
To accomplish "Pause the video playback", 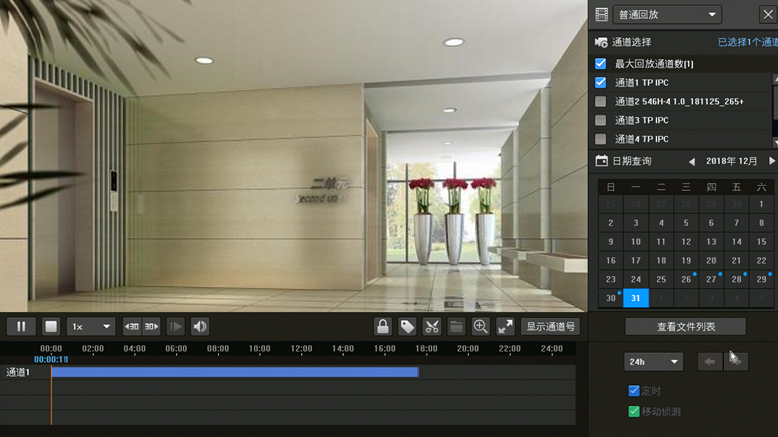I will click(20, 326).
